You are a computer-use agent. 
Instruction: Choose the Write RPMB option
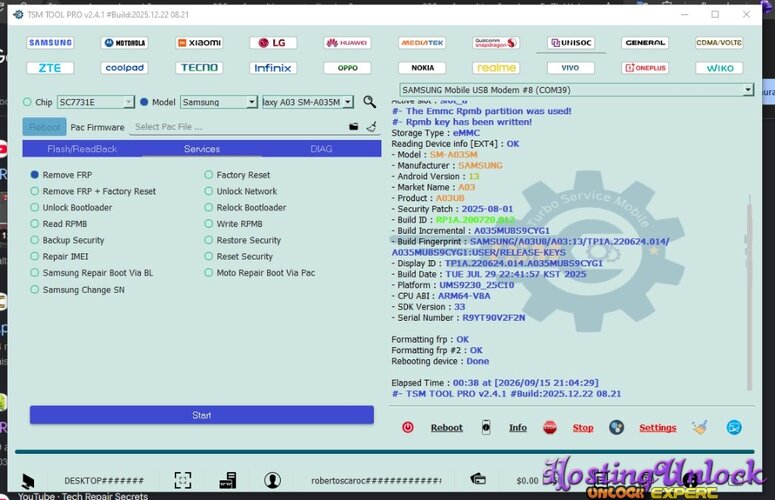click(234, 224)
